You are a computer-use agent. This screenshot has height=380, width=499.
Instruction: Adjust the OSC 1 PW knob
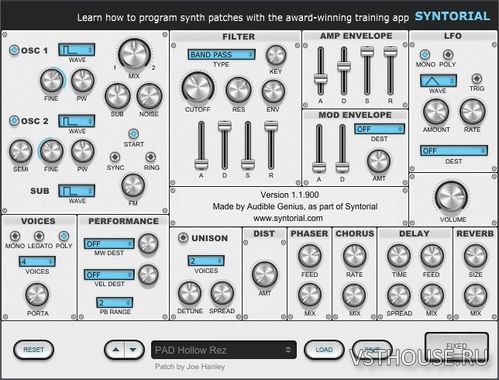click(82, 81)
